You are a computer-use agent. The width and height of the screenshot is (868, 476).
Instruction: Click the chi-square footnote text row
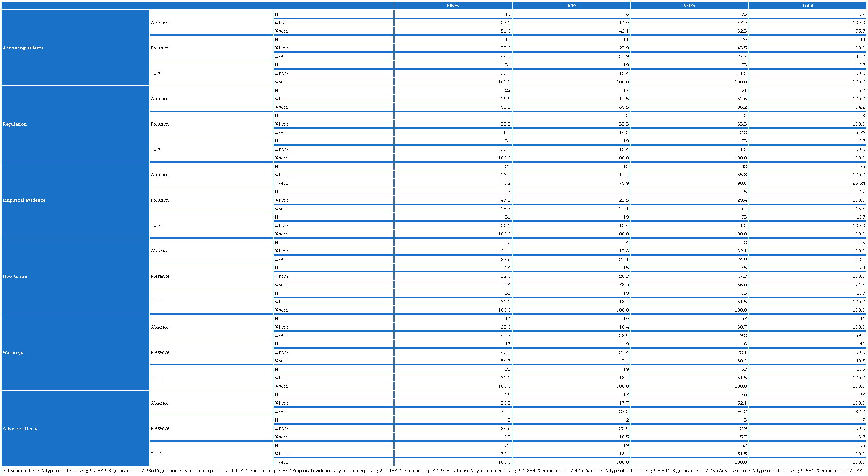[434, 471]
